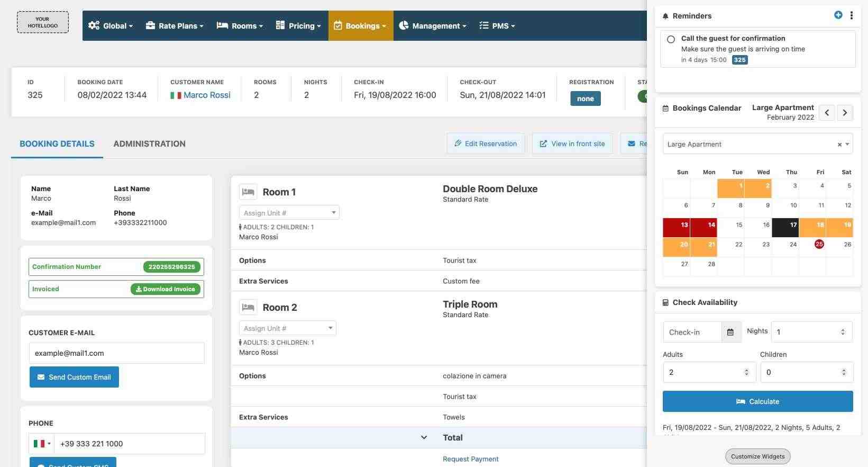Viewport: 868px width, 467px height.
Task: Click the registration 'none' badge
Action: point(585,98)
